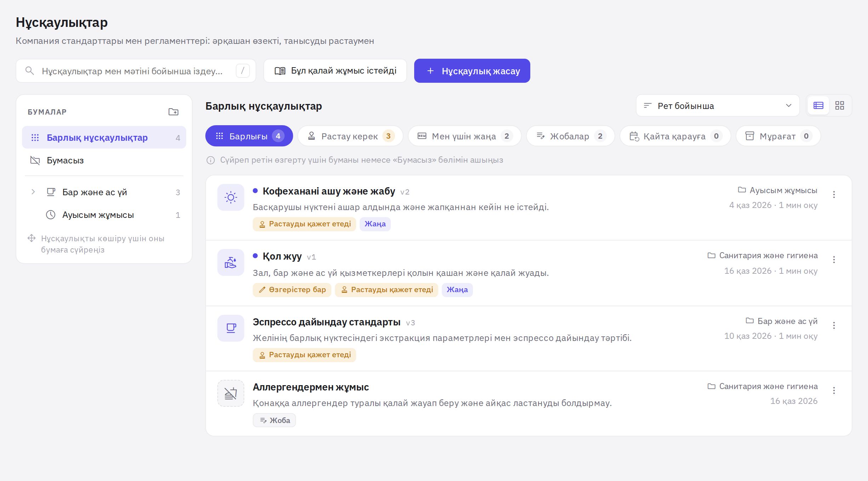Select the Барлығы filter tab

tap(249, 136)
